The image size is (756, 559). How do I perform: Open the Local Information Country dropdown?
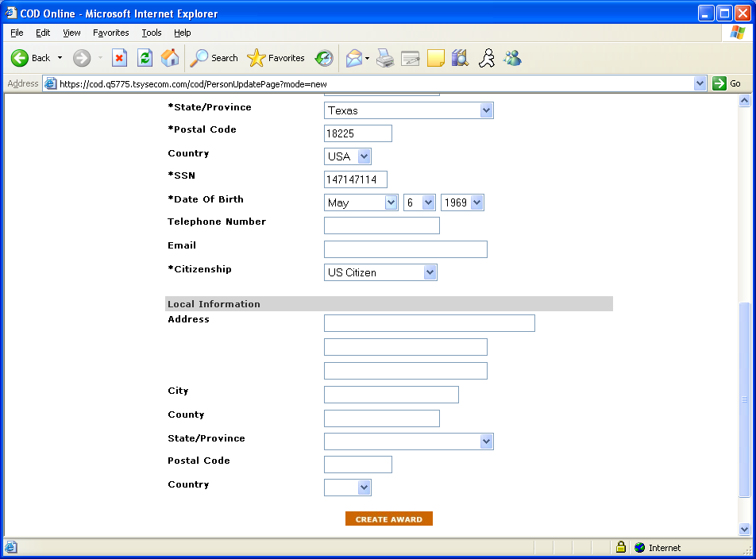[x=364, y=488]
